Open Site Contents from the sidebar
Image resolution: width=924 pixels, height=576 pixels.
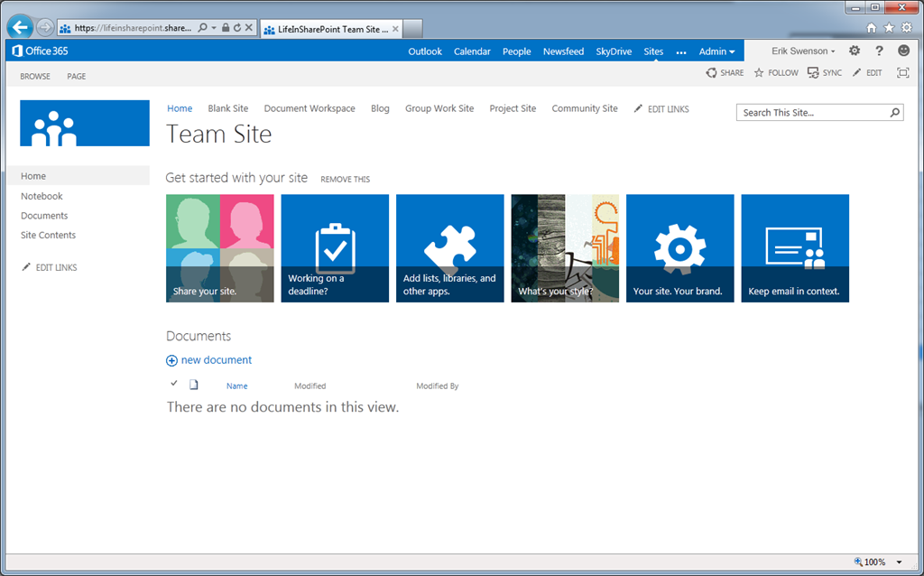pyautogui.click(x=47, y=235)
